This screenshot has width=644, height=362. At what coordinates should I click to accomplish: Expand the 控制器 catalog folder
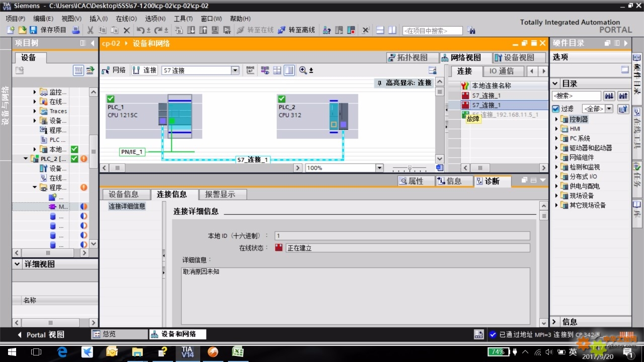(557, 119)
